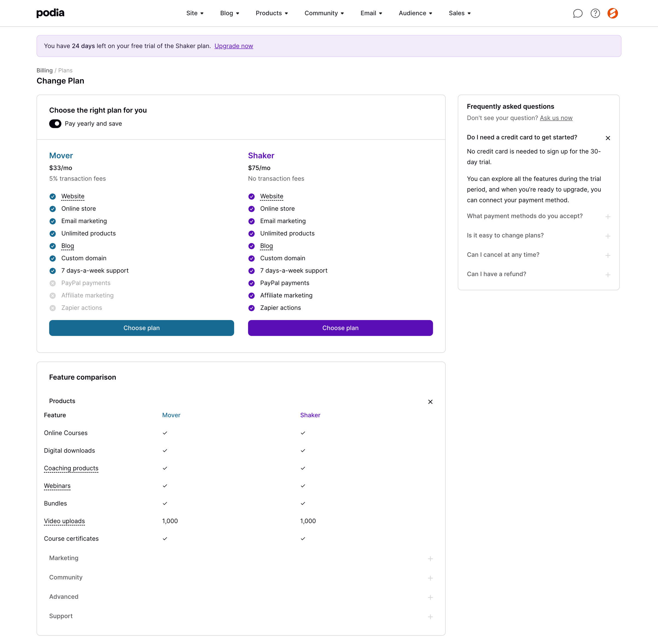Click the Webinars feature label
Image resolution: width=658 pixels, height=644 pixels.
(x=57, y=486)
